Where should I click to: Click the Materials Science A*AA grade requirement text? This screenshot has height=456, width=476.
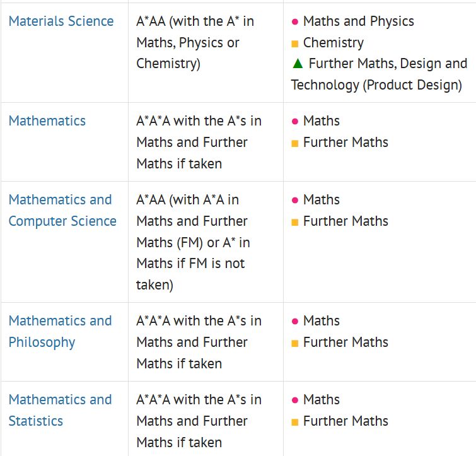[x=195, y=42]
